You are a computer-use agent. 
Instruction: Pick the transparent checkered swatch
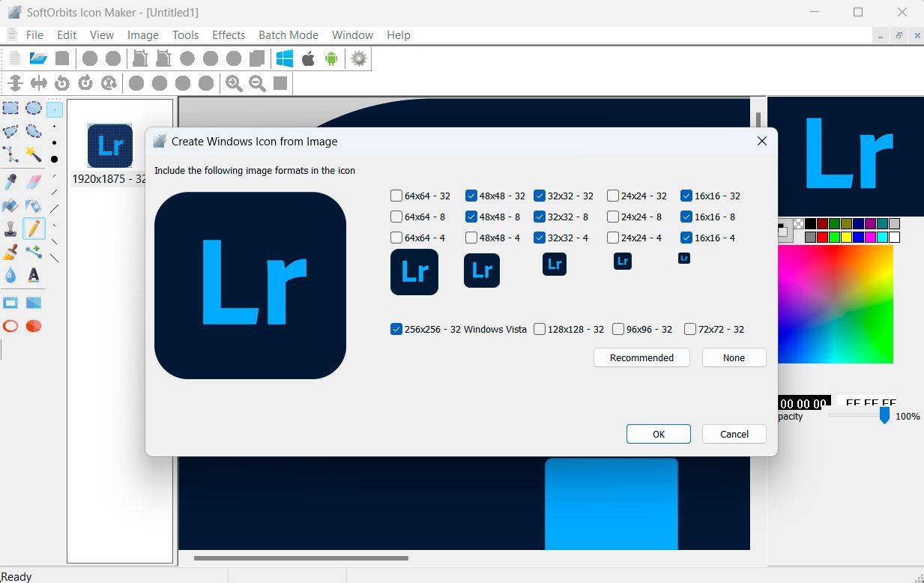799,223
